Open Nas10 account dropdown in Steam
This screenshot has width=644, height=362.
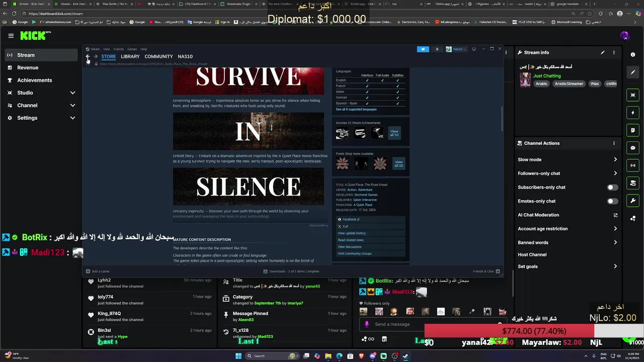[x=456, y=49]
